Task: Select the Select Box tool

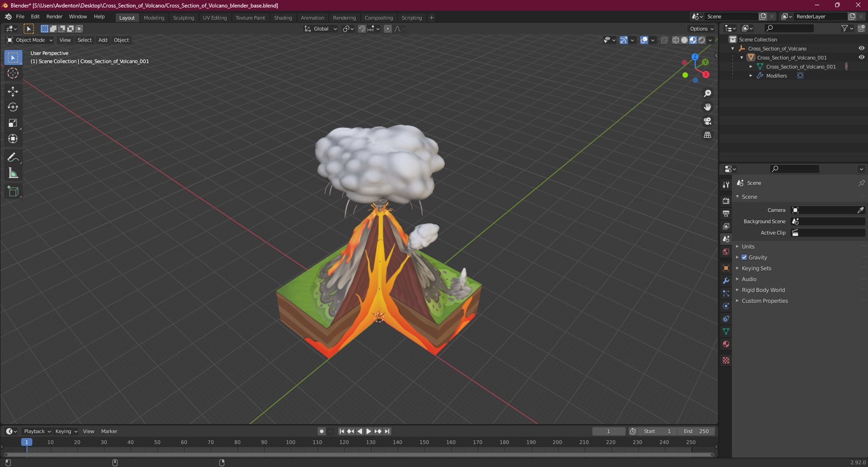Action: [x=13, y=57]
